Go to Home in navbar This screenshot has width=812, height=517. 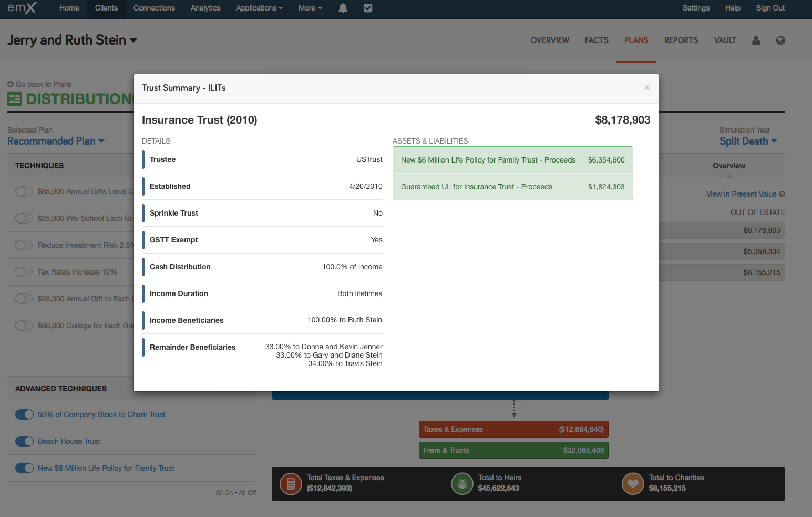pos(69,8)
